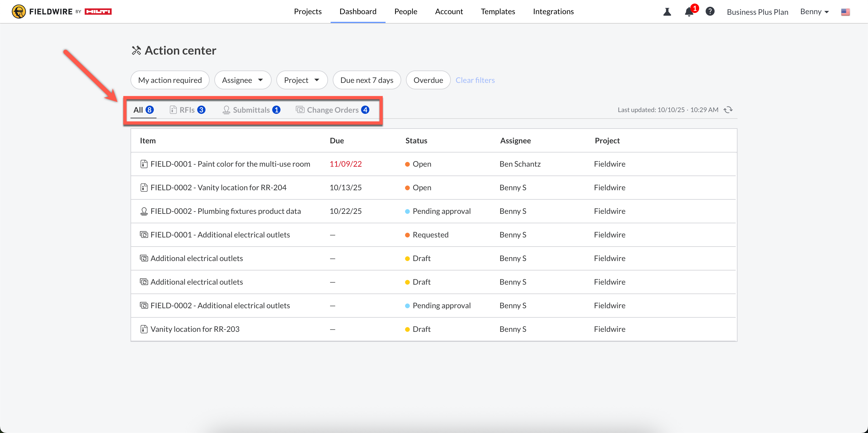This screenshot has height=433, width=868.
Task: Click the Clear filters link
Action: [475, 80]
